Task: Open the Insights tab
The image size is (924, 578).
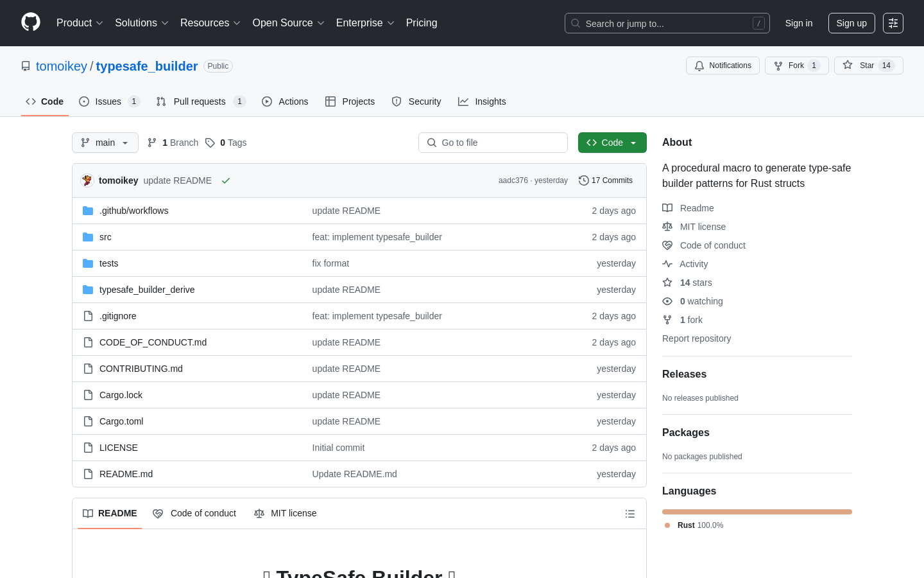Action: pyautogui.click(x=482, y=101)
